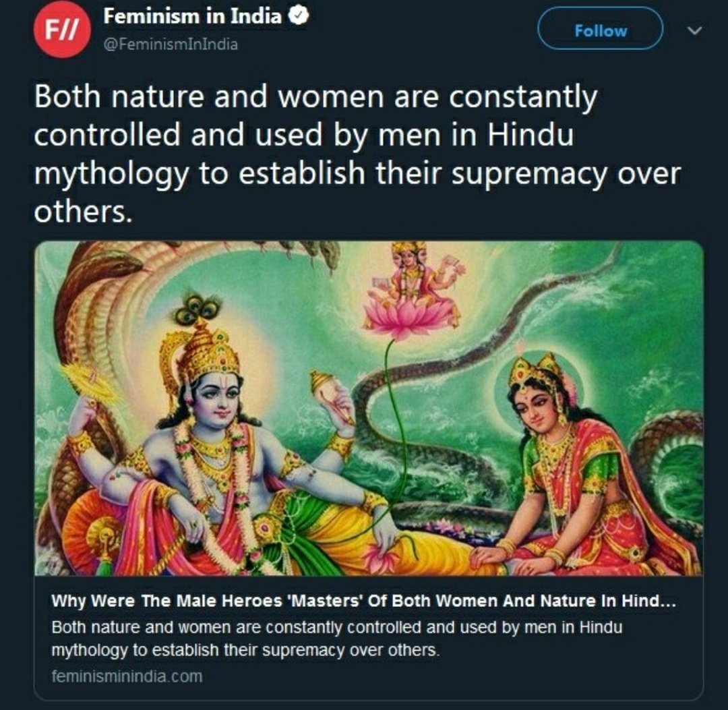Visit the @FeminismInIndia handle
The image size is (728, 710).
(x=171, y=45)
